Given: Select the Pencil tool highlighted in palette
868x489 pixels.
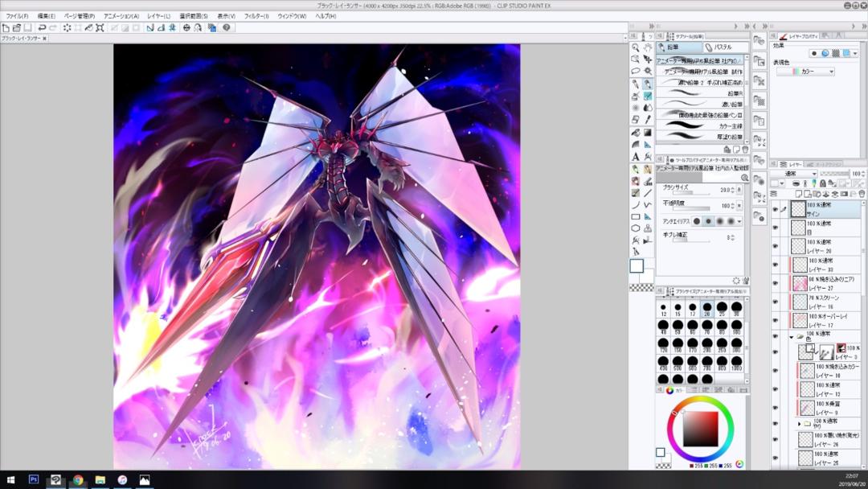Looking at the screenshot, I should [x=648, y=84].
